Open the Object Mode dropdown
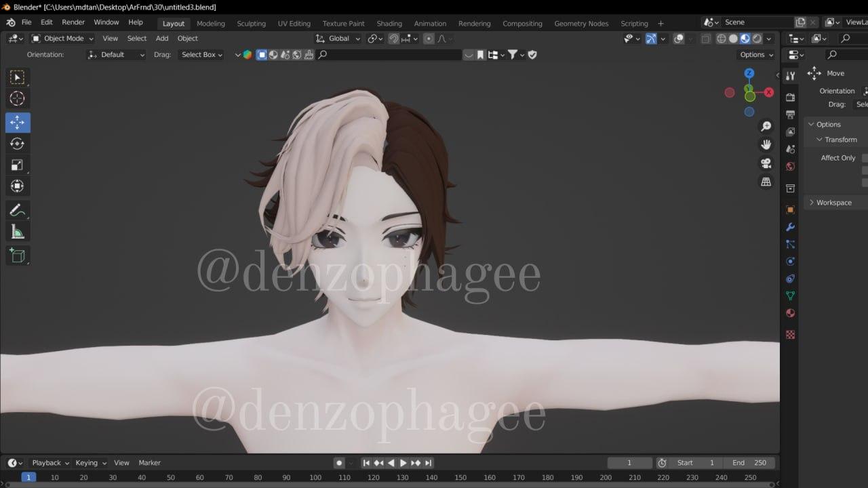This screenshot has width=868, height=488. (62, 39)
